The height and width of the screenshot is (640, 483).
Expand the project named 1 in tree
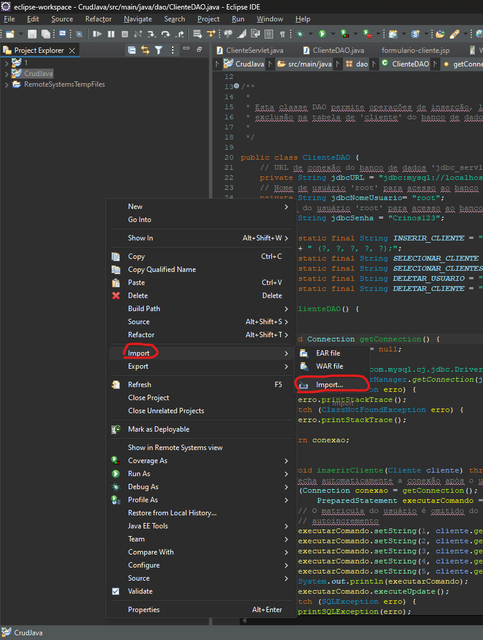point(6,63)
